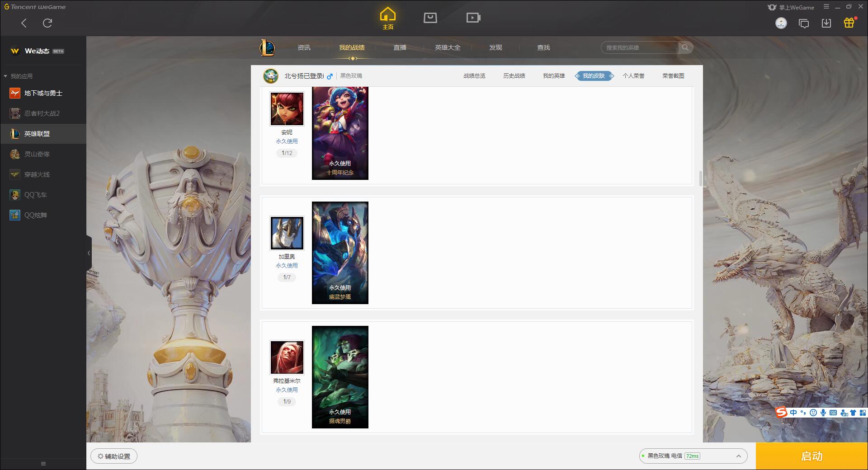Open the 主页 home icon
The height and width of the screenshot is (470, 868).
tap(388, 19)
